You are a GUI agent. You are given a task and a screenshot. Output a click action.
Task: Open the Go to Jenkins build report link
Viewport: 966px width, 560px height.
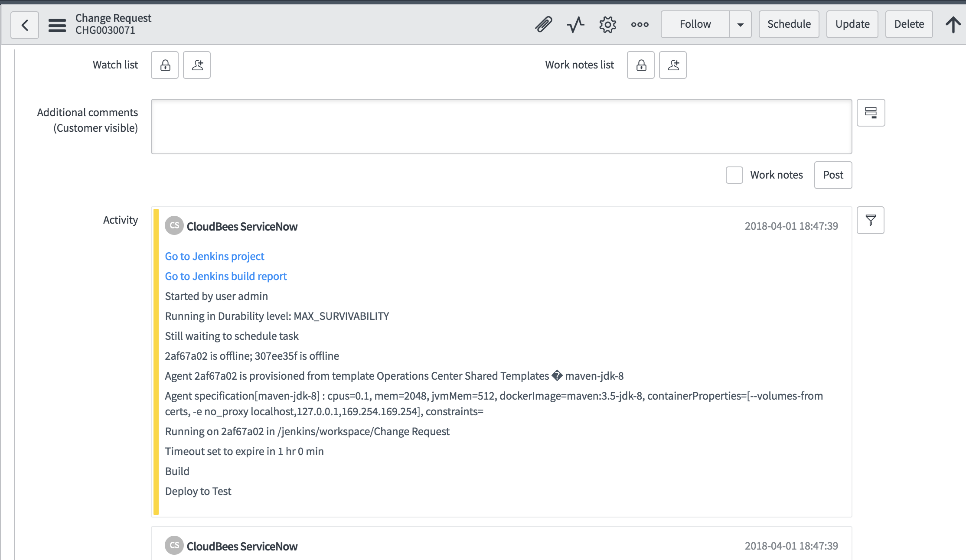(x=226, y=276)
